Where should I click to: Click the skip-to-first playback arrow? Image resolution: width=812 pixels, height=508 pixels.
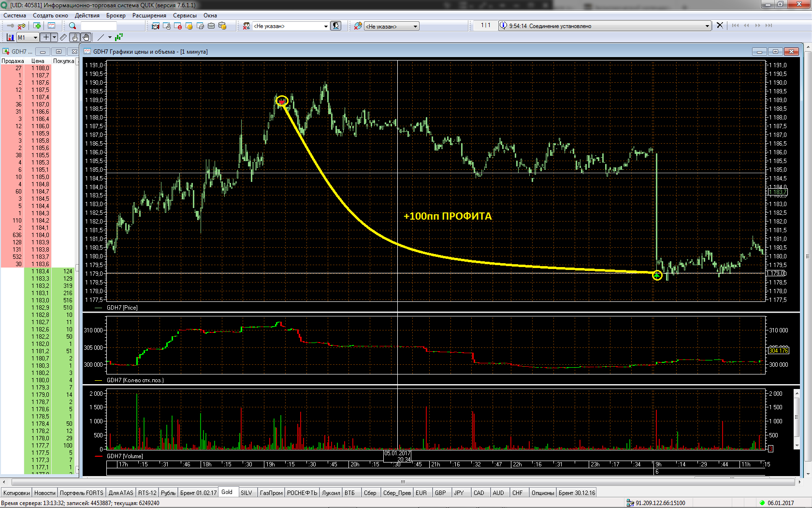[735, 25]
